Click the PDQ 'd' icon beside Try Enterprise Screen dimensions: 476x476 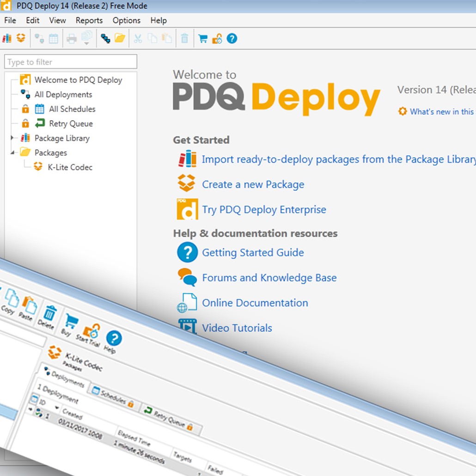click(x=187, y=209)
